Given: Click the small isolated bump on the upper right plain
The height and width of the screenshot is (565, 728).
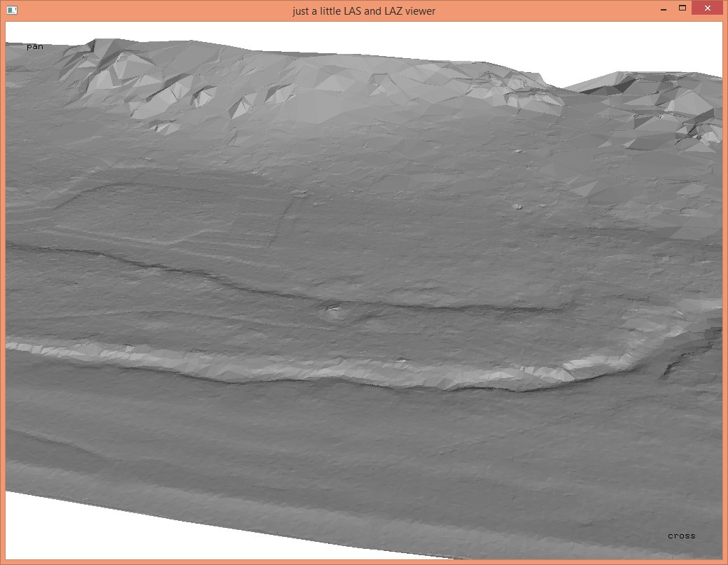Looking at the screenshot, I should coord(517,207).
